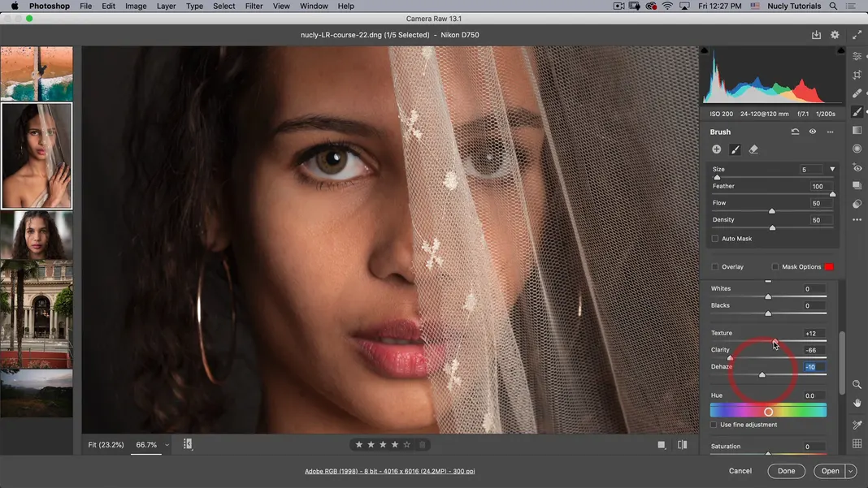Click Fit (23.2%) zoom option

pyautogui.click(x=106, y=445)
